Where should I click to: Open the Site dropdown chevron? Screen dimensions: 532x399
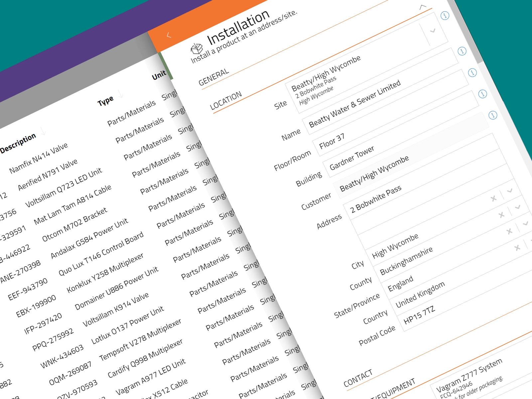point(433,31)
